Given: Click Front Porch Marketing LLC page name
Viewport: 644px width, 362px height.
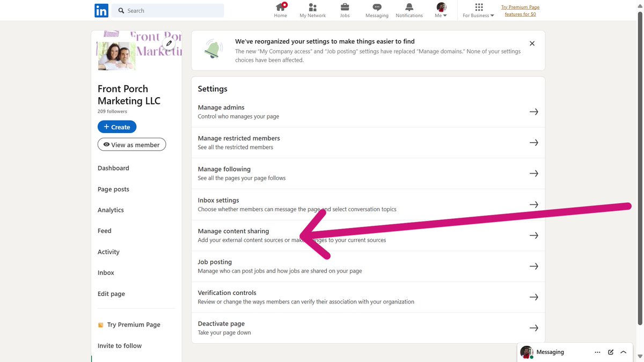Looking at the screenshot, I should 129,95.
